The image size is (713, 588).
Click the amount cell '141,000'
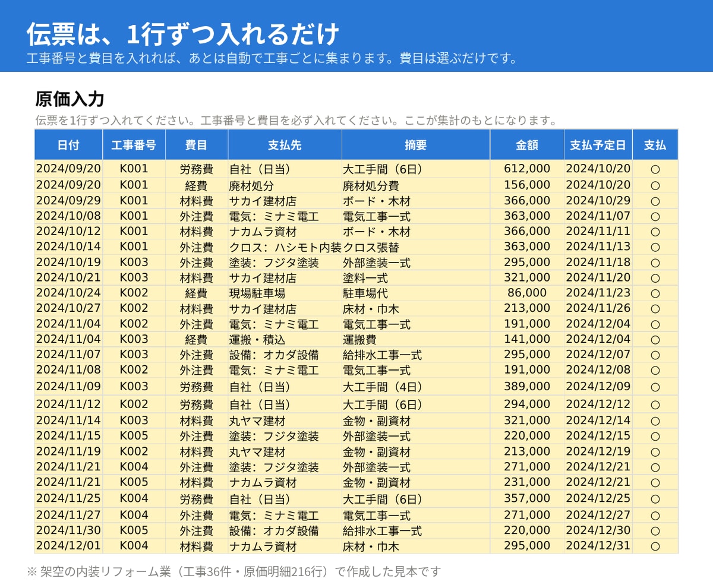coord(527,339)
